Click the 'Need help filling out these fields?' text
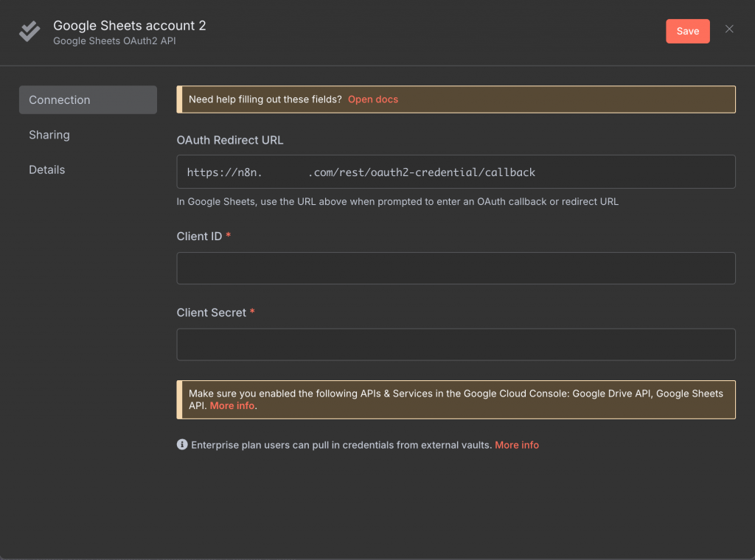Image resolution: width=755 pixels, height=560 pixels. [x=265, y=99]
